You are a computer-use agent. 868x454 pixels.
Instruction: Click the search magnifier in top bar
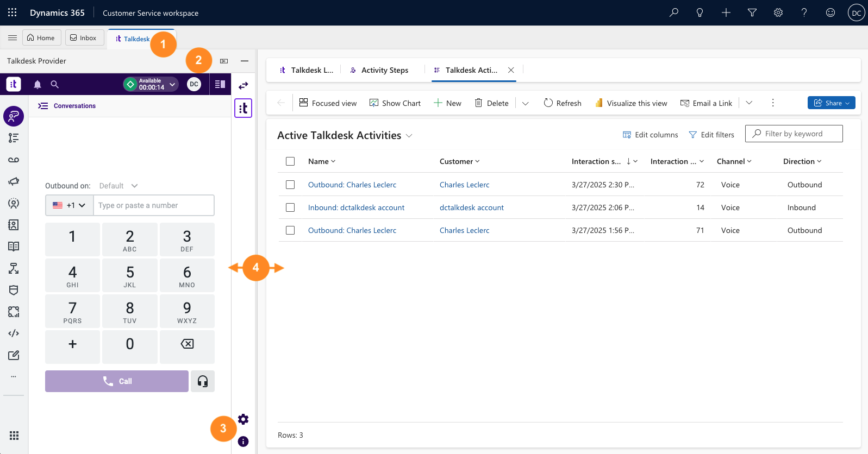tap(674, 12)
